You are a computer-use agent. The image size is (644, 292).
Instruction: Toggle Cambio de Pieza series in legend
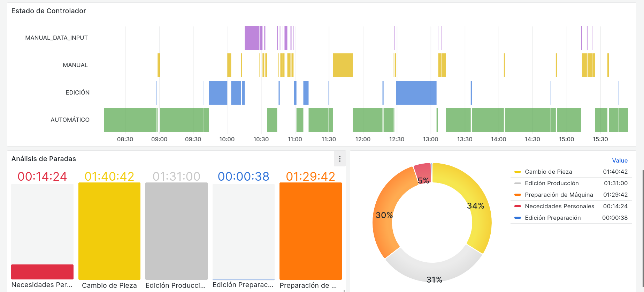click(x=548, y=172)
